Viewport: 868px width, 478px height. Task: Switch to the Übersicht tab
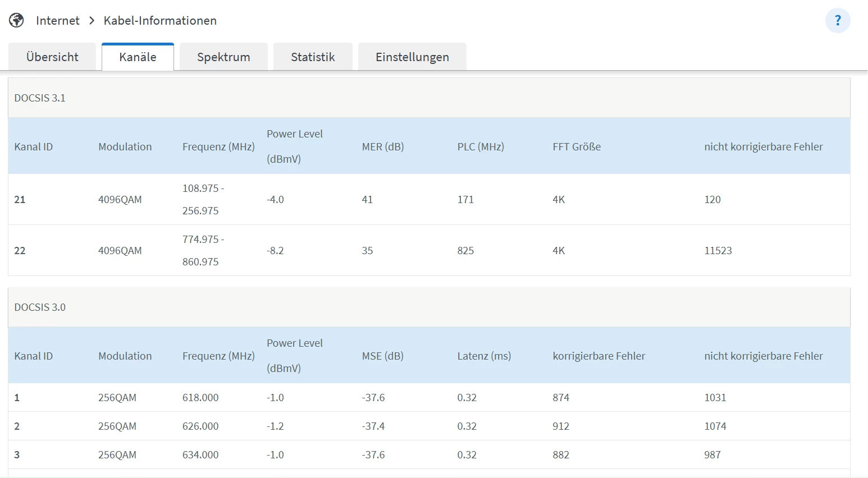pos(52,57)
